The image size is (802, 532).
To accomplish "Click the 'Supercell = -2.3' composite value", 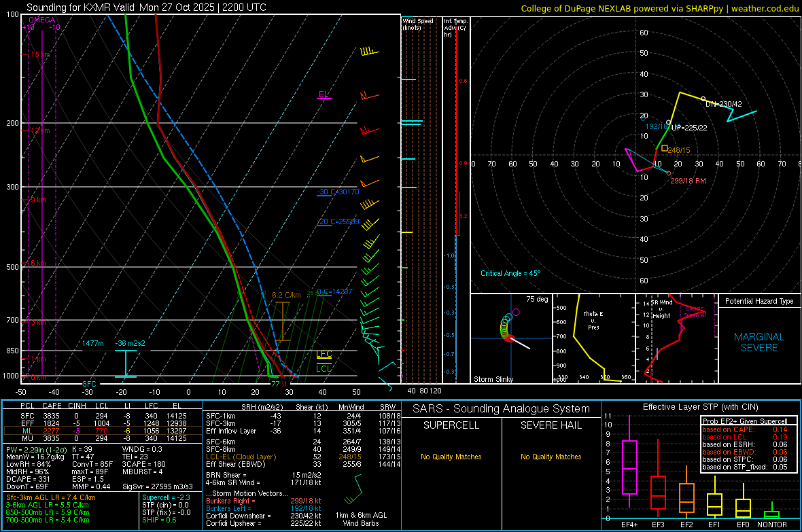I will pyautogui.click(x=166, y=497).
